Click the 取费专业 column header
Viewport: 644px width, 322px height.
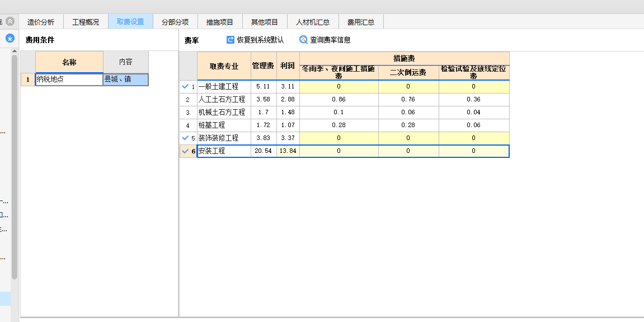(224, 66)
